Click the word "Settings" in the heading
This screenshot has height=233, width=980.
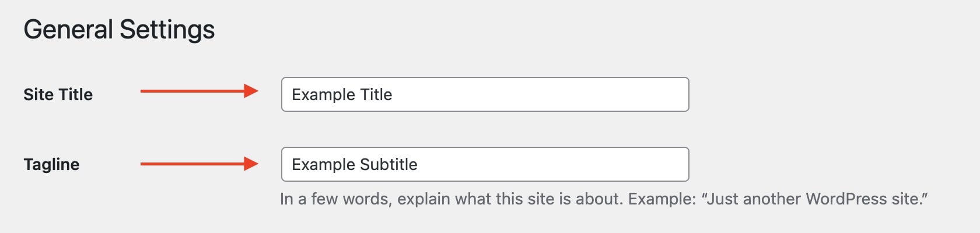click(x=167, y=30)
